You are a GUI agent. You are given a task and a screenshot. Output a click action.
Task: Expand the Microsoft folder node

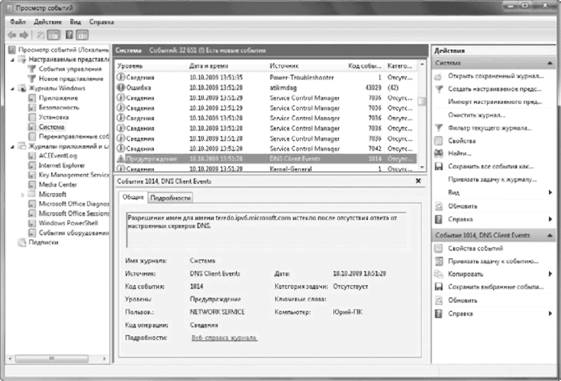pyautogui.click(x=22, y=195)
